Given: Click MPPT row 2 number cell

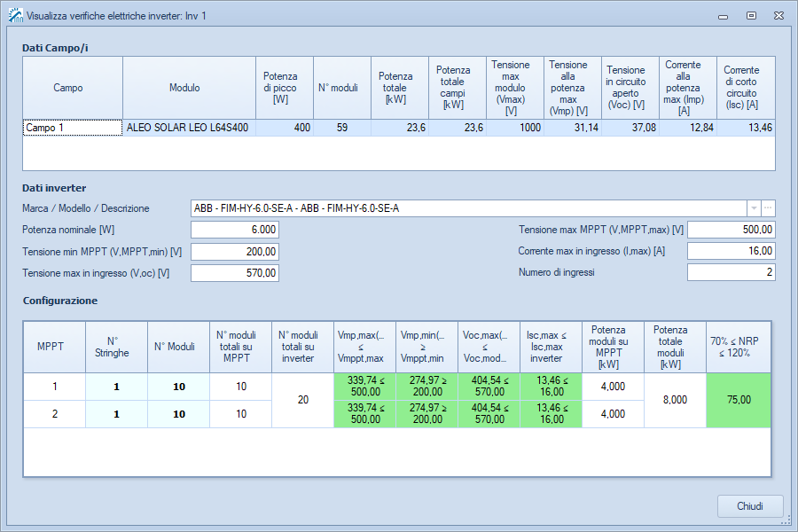Looking at the screenshot, I should [x=54, y=414].
